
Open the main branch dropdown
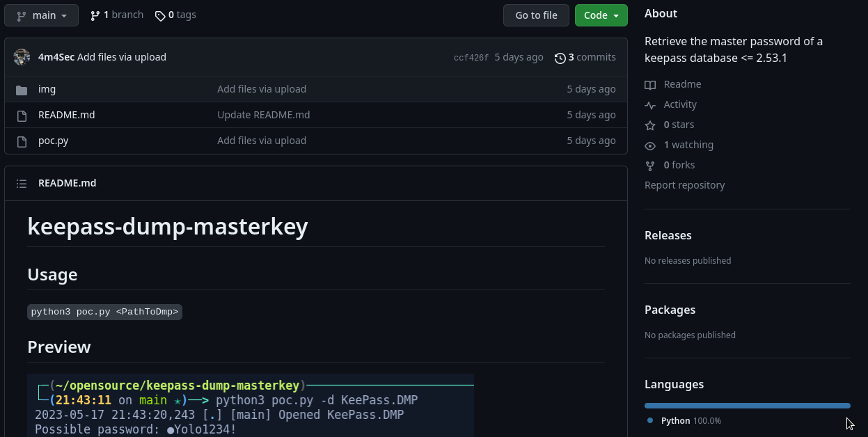pyautogui.click(x=42, y=15)
